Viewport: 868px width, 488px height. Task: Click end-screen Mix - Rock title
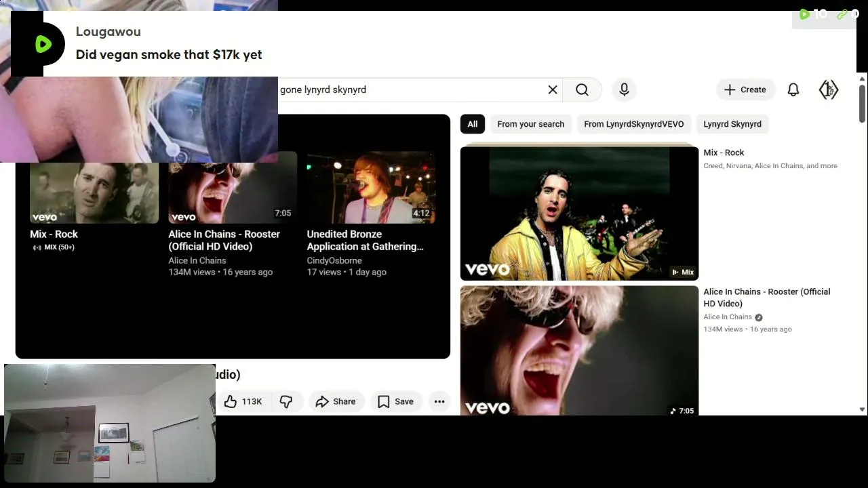point(54,234)
